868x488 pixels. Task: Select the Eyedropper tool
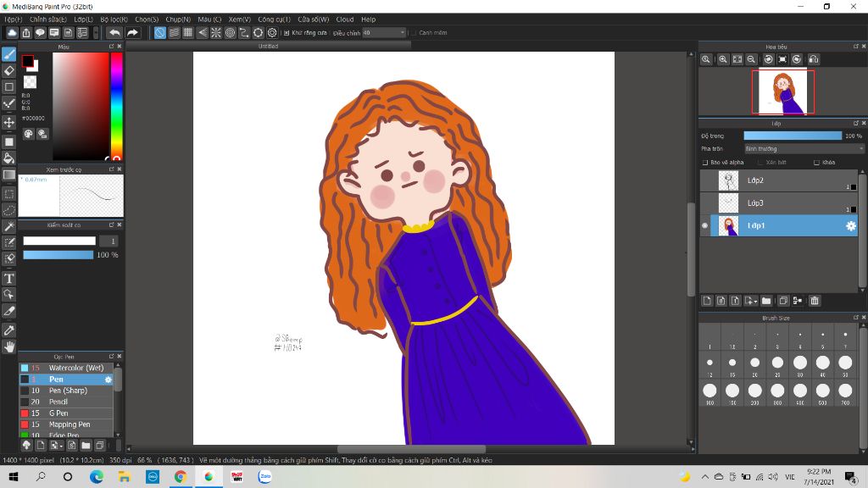point(8,330)
